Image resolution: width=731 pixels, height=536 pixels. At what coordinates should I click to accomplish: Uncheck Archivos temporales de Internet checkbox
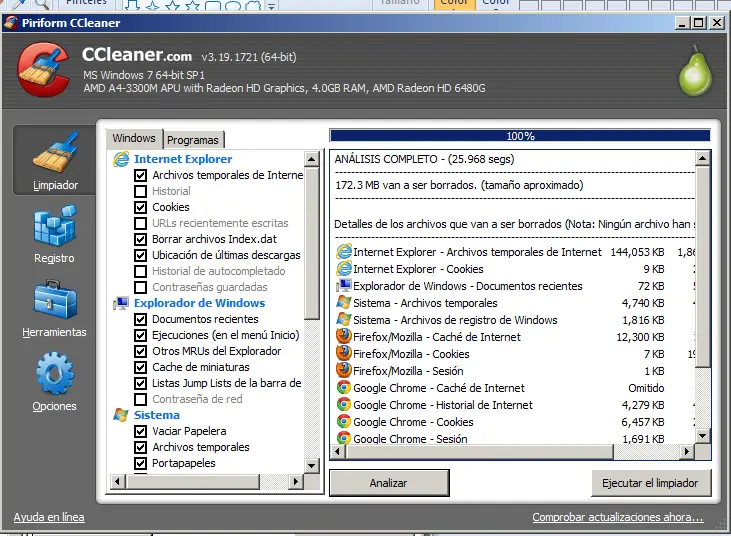click(140, 175)
